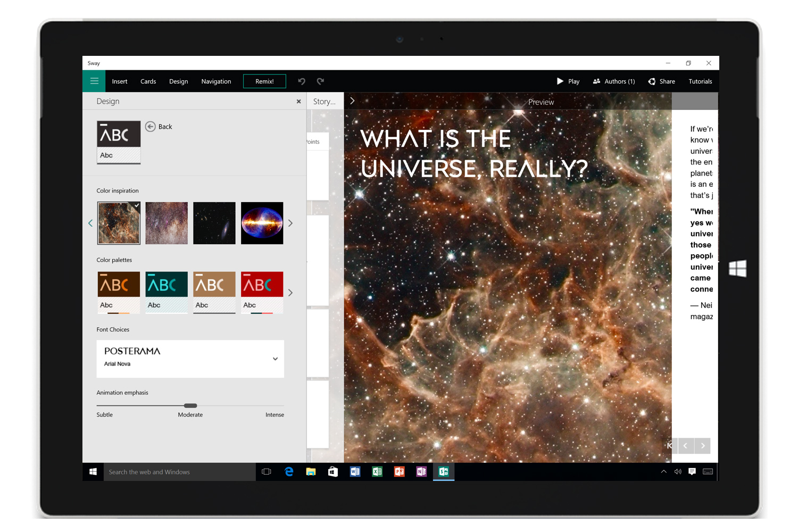Viewport: 798px width, 532px height.
Task: Open Microsoft Edge from the taskbar
Action: point(289,472)
